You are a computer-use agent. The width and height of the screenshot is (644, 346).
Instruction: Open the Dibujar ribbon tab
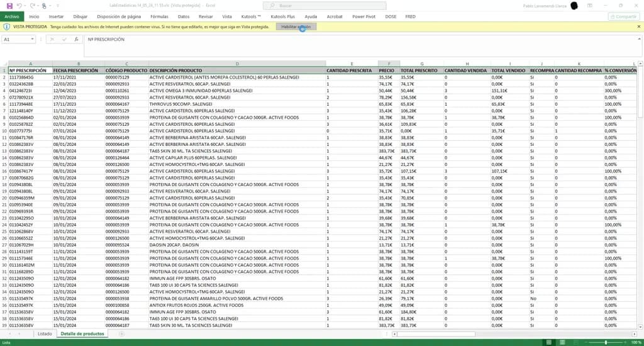[80, 16]
